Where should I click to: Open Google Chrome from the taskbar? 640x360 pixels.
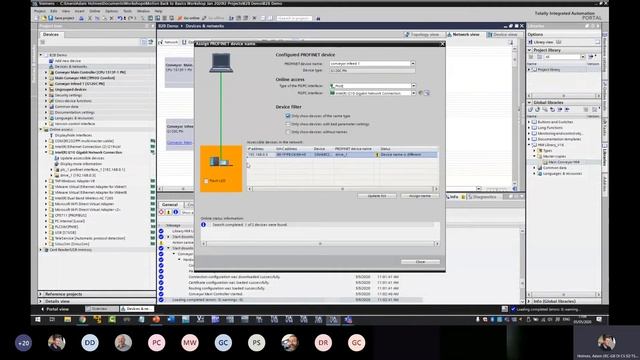[82, 320]
